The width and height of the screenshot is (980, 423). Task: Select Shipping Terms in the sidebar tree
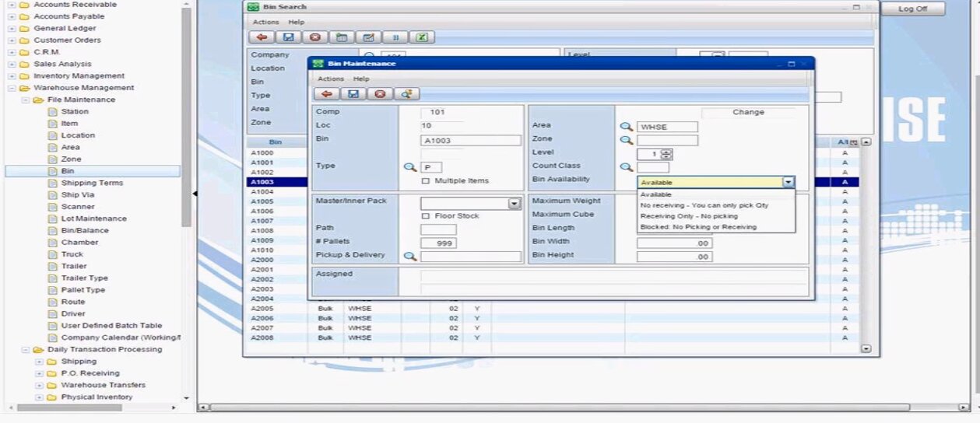pyautogui.click(x=92, y=183)
